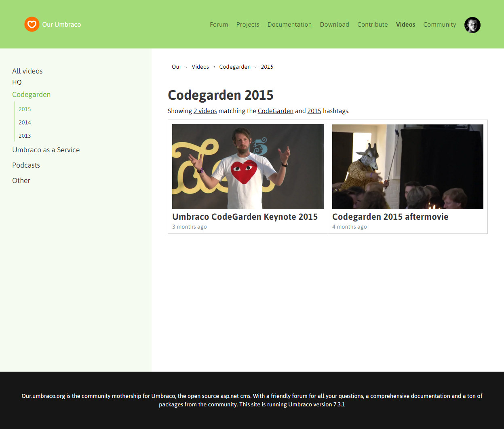
Task: Select Download in the header navigation
Action: point(334,25)
